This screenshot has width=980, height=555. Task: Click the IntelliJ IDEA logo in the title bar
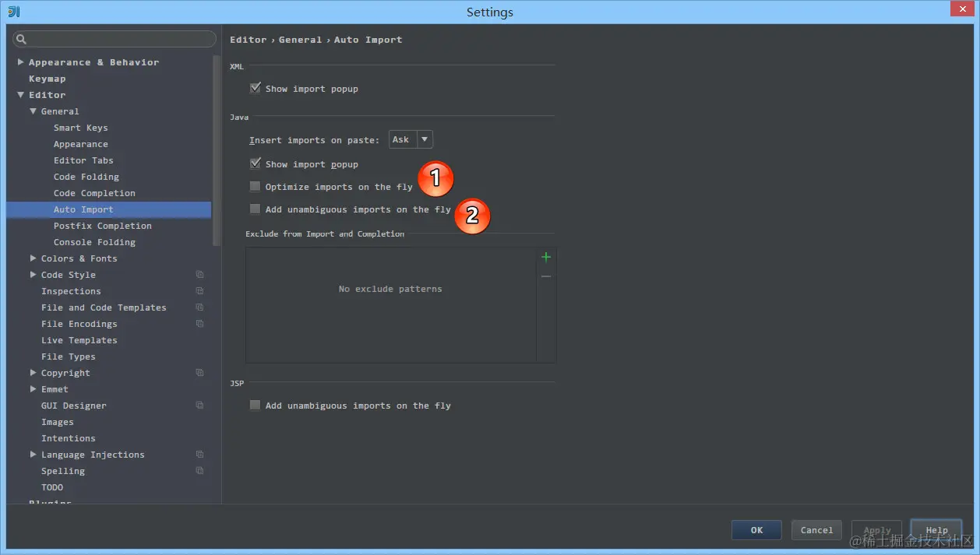click(12, 12)
